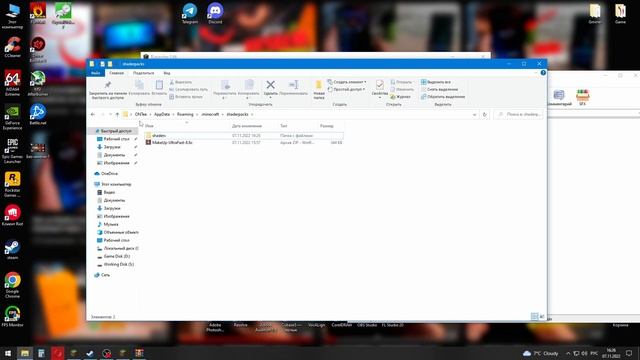Open Discord desktop shortcut

point(215,13)
